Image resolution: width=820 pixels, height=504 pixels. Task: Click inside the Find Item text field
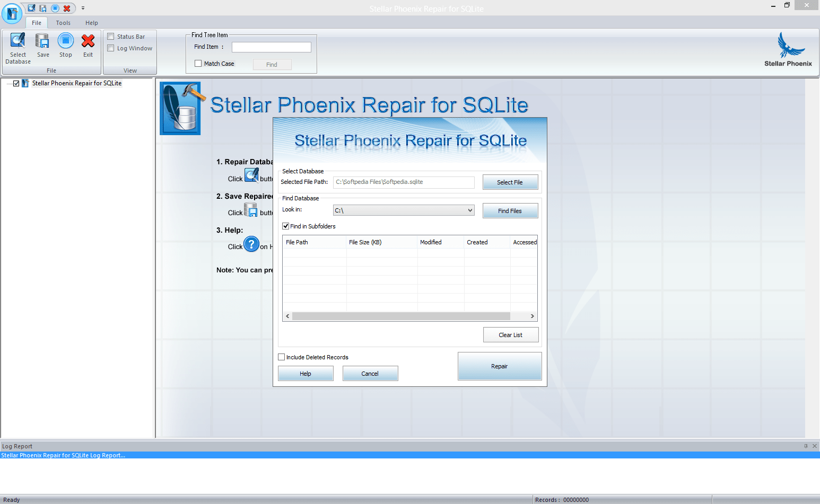click(x=271, y=47)
